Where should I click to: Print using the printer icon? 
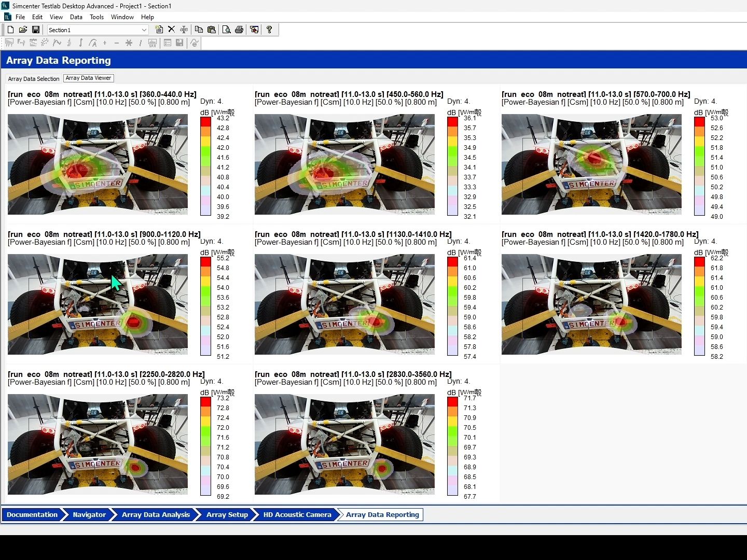[x=239, y=30]
